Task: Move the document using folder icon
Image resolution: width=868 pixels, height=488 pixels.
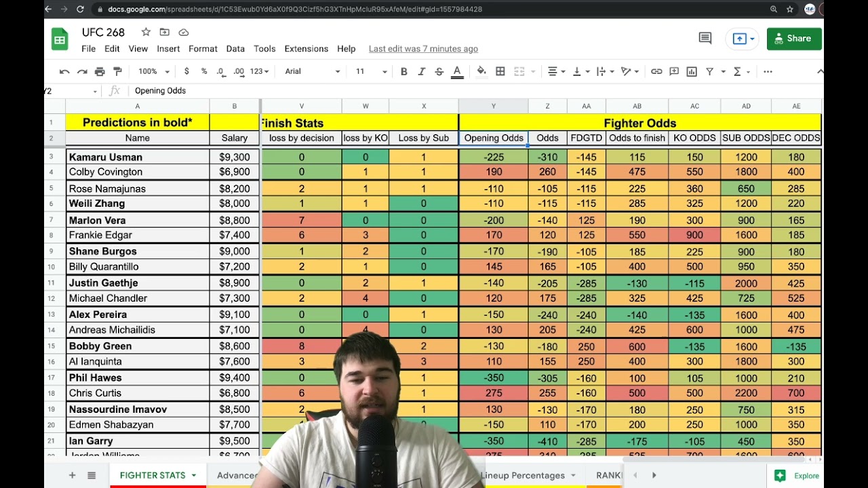Action: pos(165,32)
